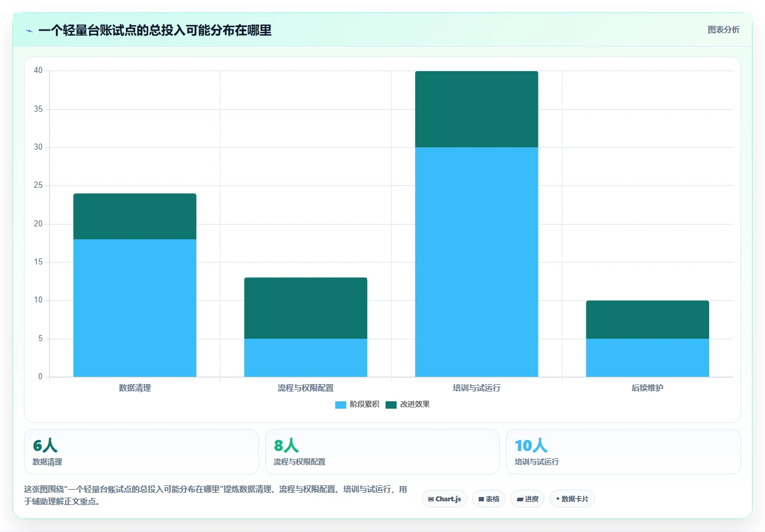Click the green bar segment for 后续维护

[x=648, y=320]
